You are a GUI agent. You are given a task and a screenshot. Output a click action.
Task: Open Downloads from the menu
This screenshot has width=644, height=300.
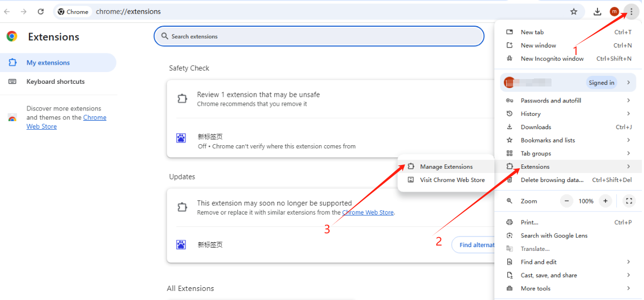569,127
